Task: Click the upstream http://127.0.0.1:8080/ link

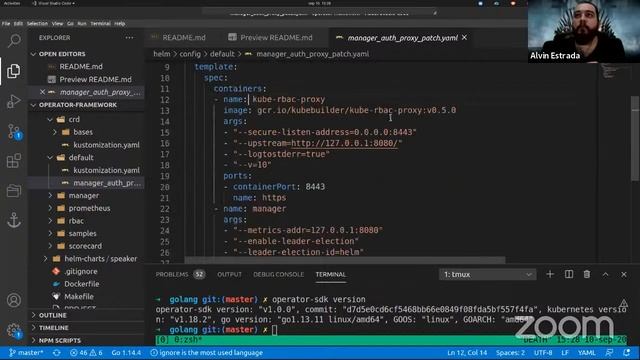Action: pyautogui.click(x=344, y=143)
